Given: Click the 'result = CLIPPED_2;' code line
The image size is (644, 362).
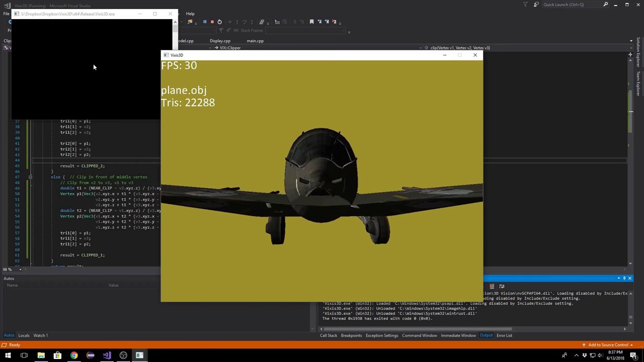Looking at the screenshot, I should pos(83,166).
